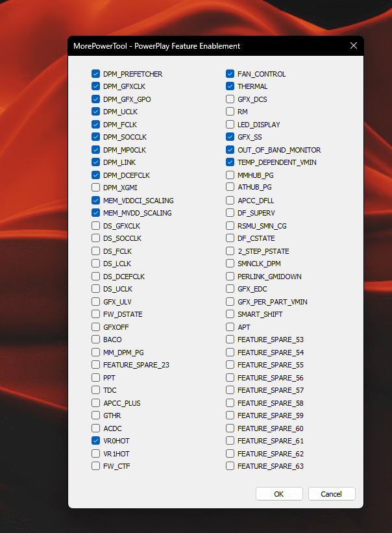The image size is (392, 533).
Task: Enable the APT checkbox
Action: coord(230,327)
